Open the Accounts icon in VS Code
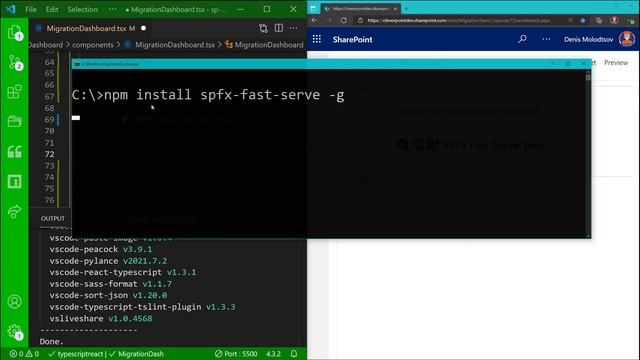The width and height of the screenshot is (640, 360). click(14, 302)
